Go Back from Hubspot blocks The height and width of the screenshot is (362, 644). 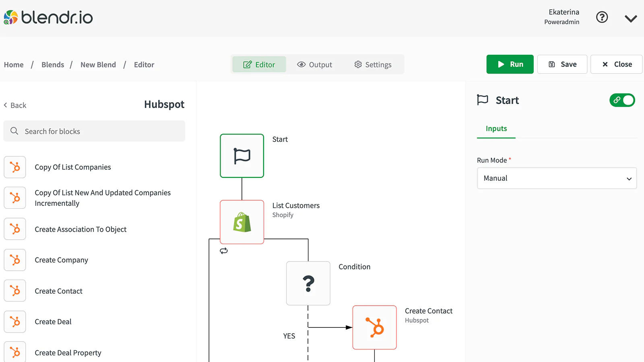click(x=15, y=105)
